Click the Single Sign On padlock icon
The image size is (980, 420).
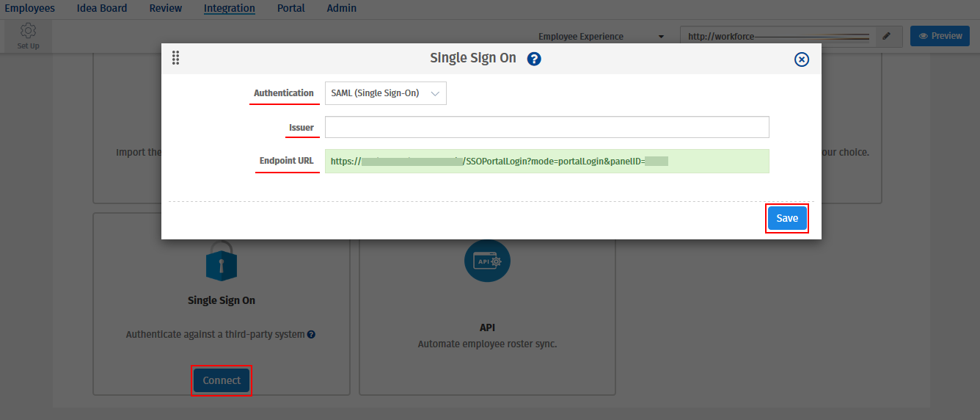222,261
